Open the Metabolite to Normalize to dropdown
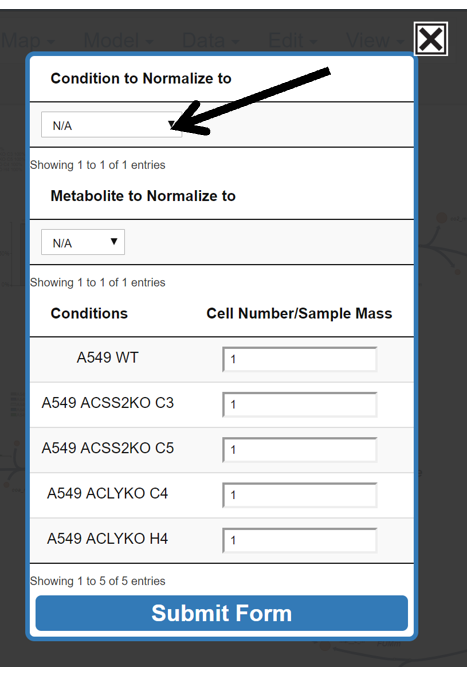The image size is (474, 676). point(83,242)
